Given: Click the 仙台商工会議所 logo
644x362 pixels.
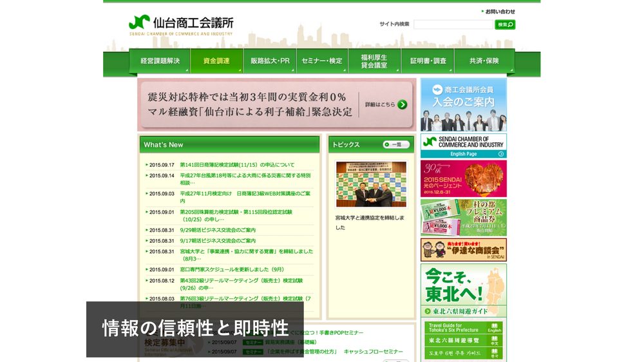Looking at the screenshot, I should click(181, 24).
